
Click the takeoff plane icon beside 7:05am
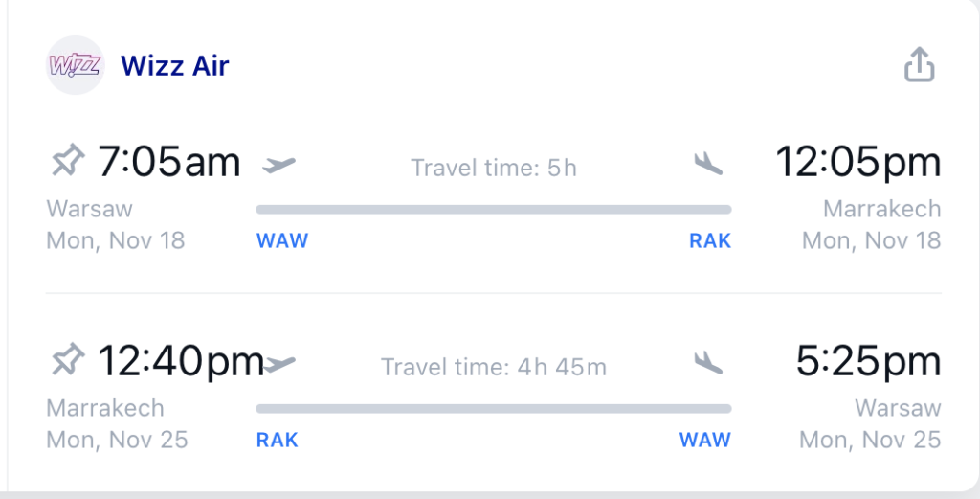click(278, 165)
